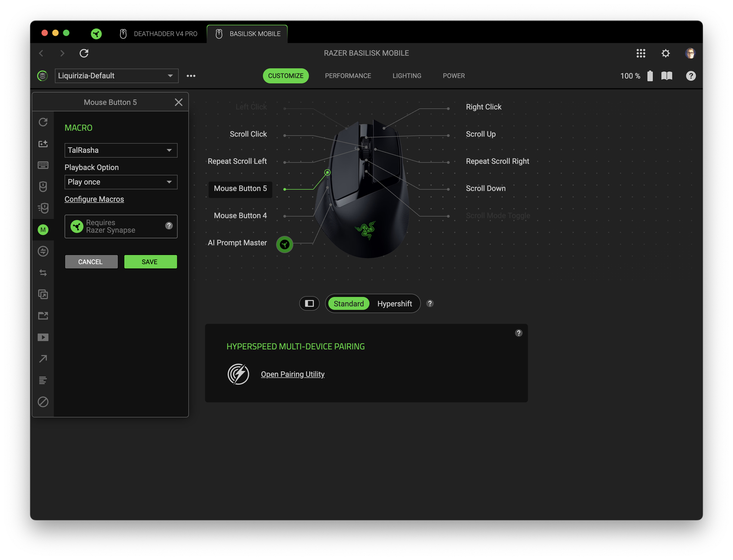Select the Repeat Scroll Right assignment

tap(498, 161)
